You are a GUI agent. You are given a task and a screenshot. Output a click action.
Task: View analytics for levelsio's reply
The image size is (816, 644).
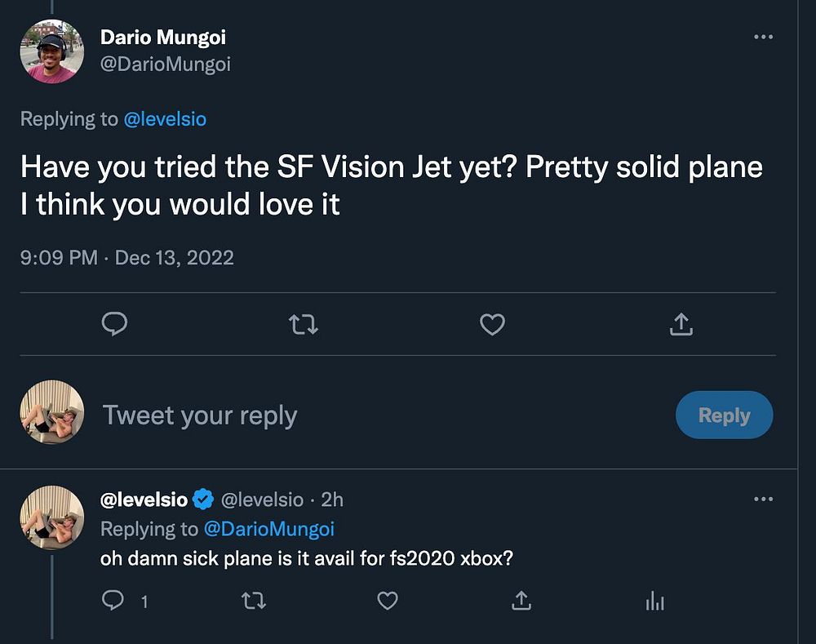(654, 602)
